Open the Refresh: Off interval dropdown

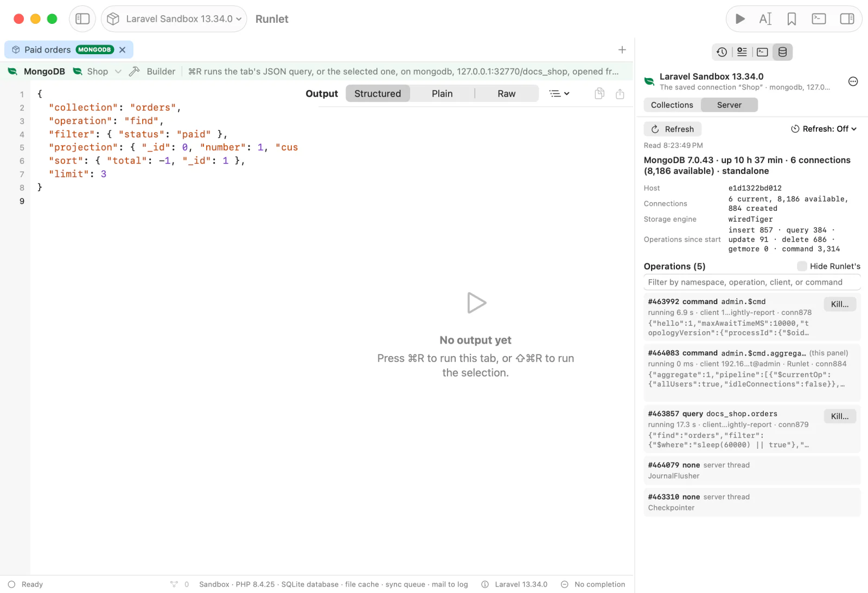(x=824, y=129)
